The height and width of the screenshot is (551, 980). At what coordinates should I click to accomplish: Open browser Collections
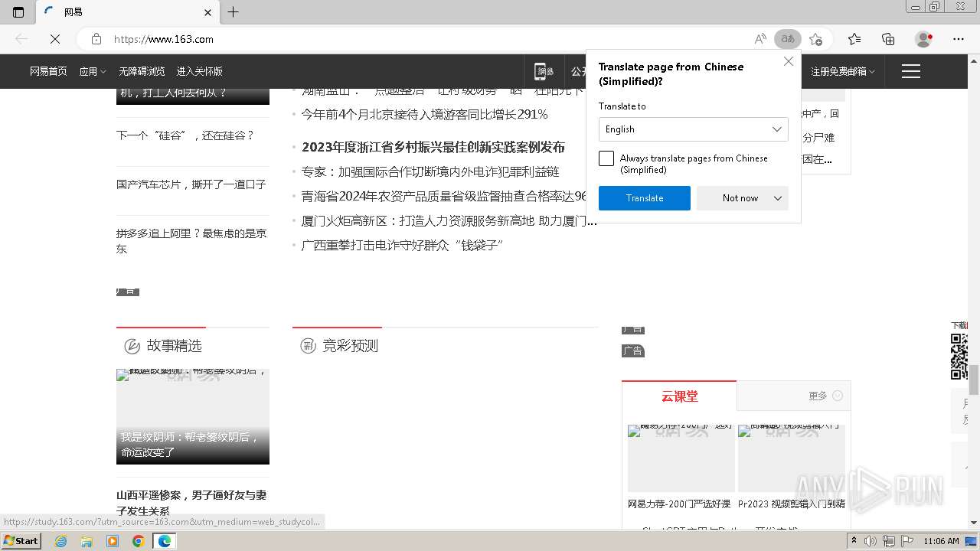(888, 39)
